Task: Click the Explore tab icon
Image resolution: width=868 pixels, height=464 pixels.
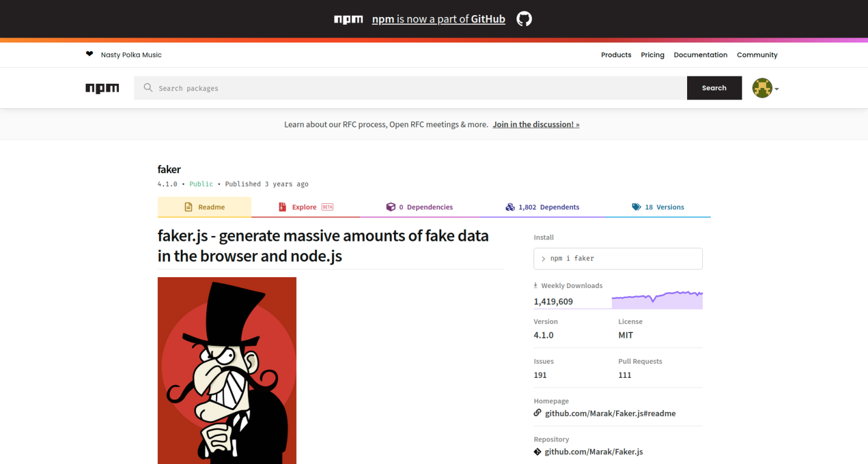Action: tap(282, 207)
